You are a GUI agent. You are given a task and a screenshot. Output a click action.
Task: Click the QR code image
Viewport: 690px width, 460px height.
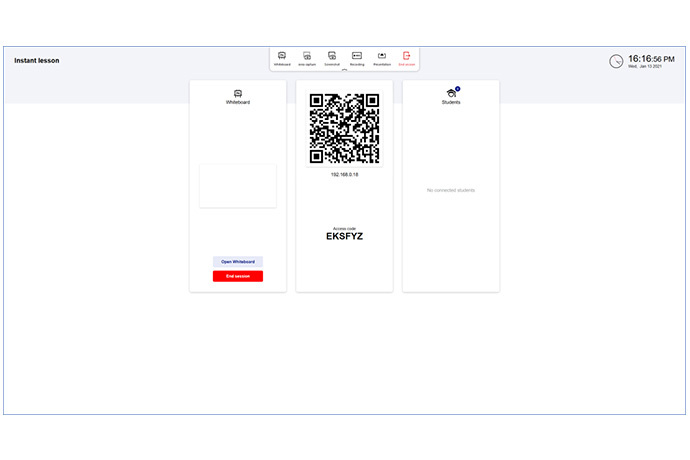(x=345, y=128)
